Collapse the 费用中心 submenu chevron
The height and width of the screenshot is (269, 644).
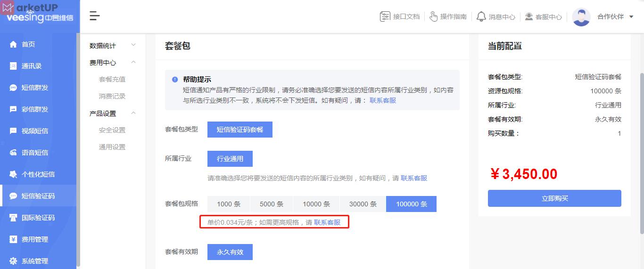(x=133, y=62)
